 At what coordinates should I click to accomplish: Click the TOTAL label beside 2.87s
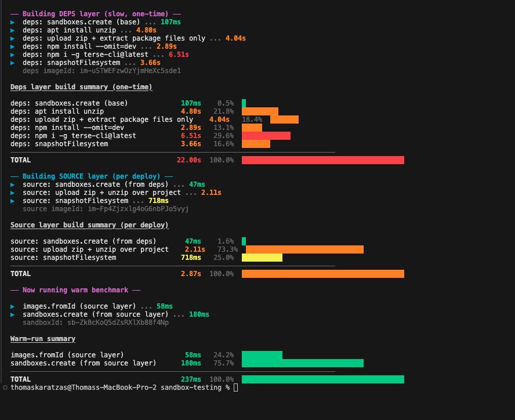coord(21,274)
